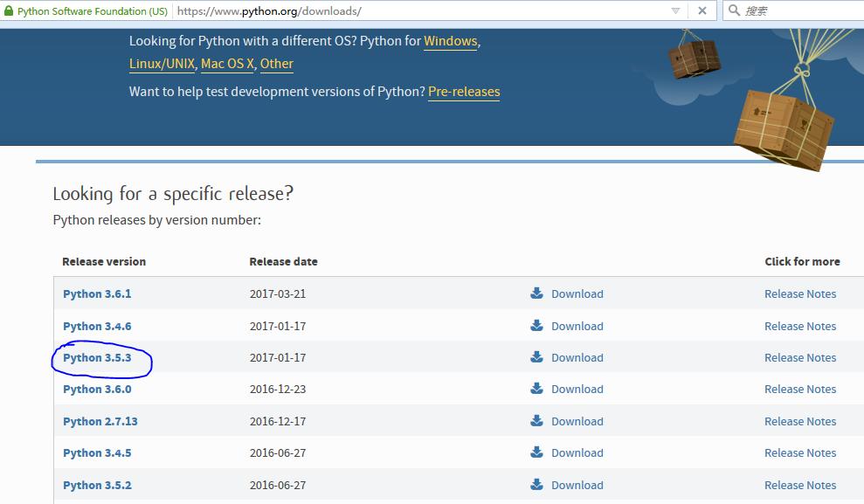Open the Other platforms link
Screen dimensions: 864x504
277,64
